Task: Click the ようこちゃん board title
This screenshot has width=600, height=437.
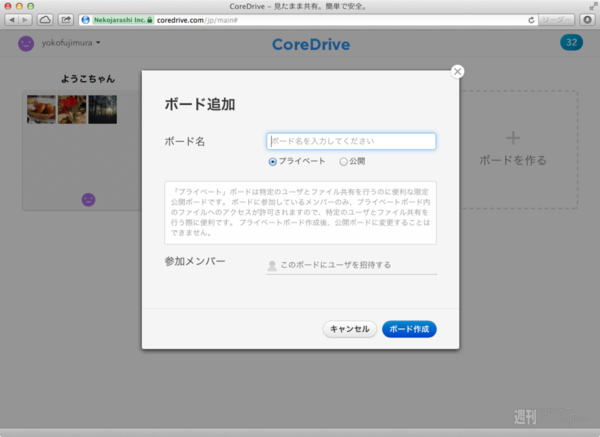Action: click(x=88, y=79)
